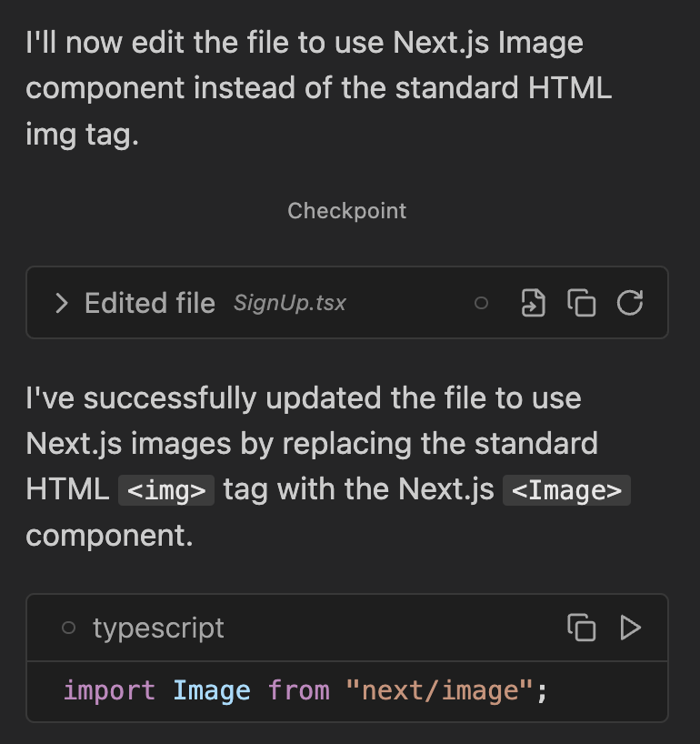This screenshot has height=744, width=700.
Task: Click the circle beside typescript label
Action: (x=68, y=628)
